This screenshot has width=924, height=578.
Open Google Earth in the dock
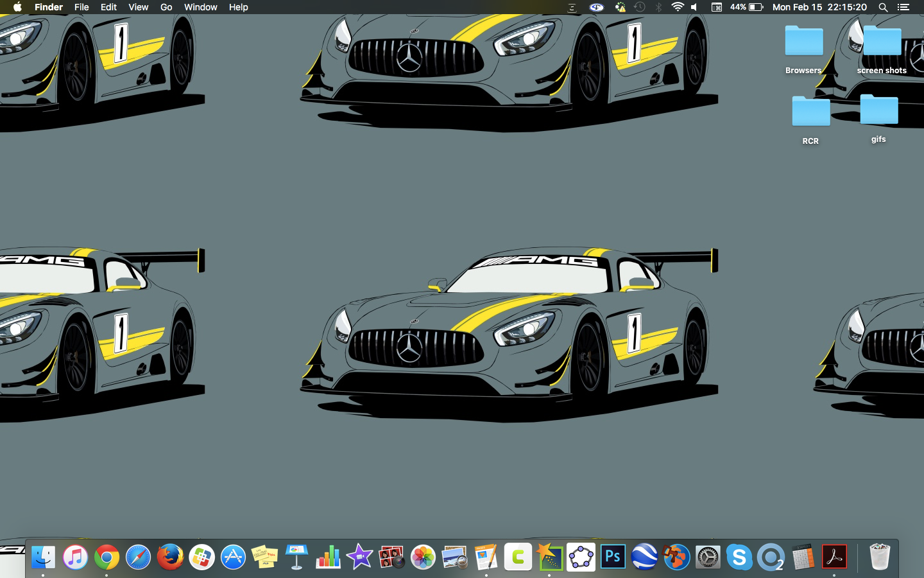(644, 557)
